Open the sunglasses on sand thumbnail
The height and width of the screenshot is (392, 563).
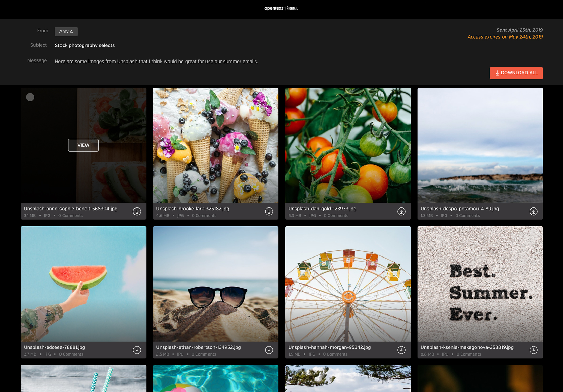[216, 284]
